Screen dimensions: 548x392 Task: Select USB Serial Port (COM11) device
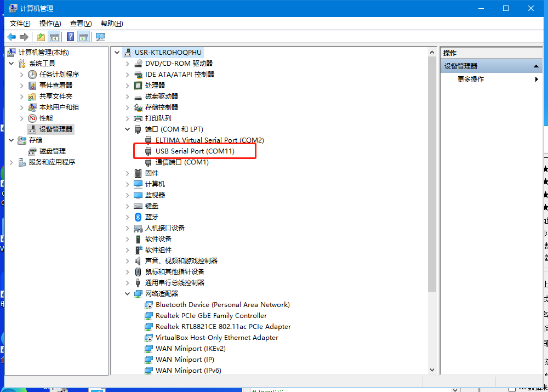coord(195,151)
